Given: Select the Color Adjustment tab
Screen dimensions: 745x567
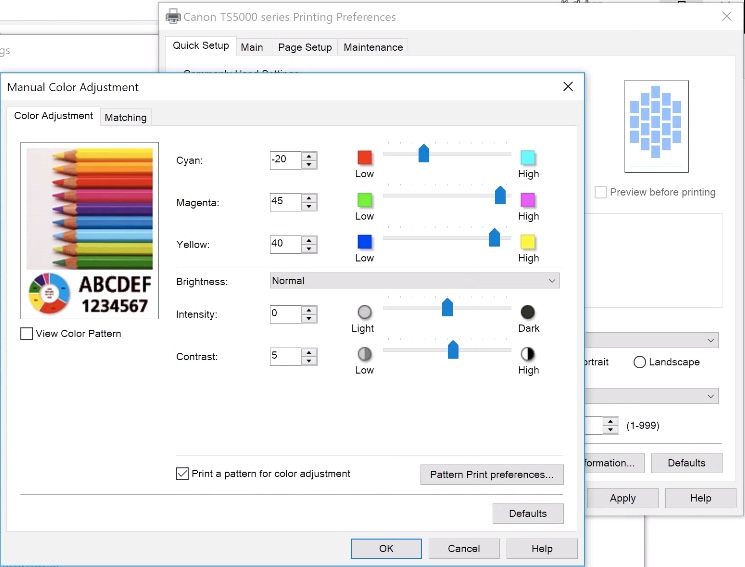Looking at the screenshot, I should click(x=54, y=116).
